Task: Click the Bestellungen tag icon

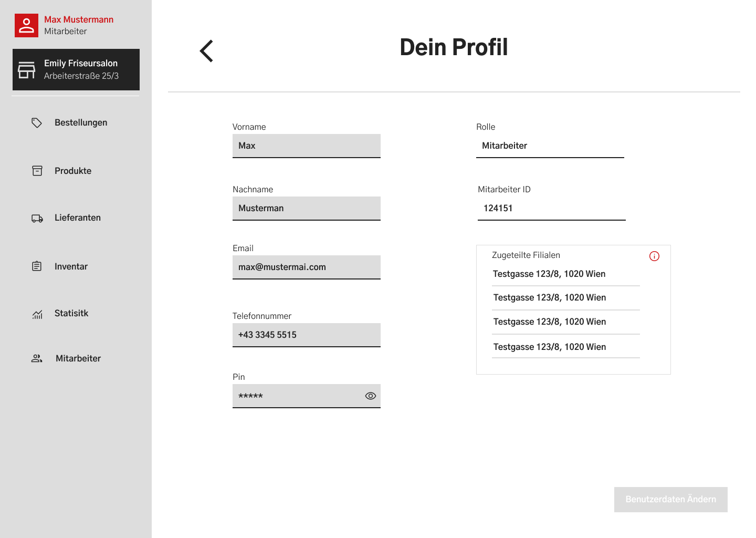Action: pos(37,123)
